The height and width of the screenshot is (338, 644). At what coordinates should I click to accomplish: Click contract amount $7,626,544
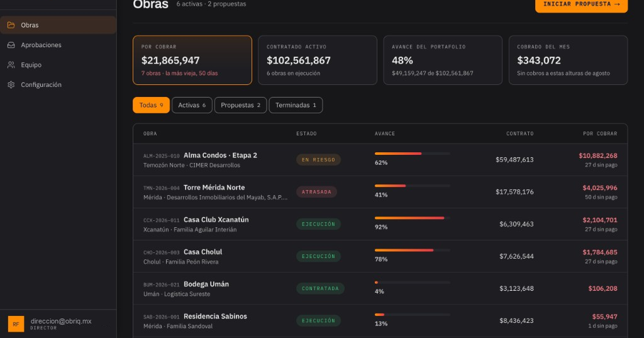tap(516, 256)
